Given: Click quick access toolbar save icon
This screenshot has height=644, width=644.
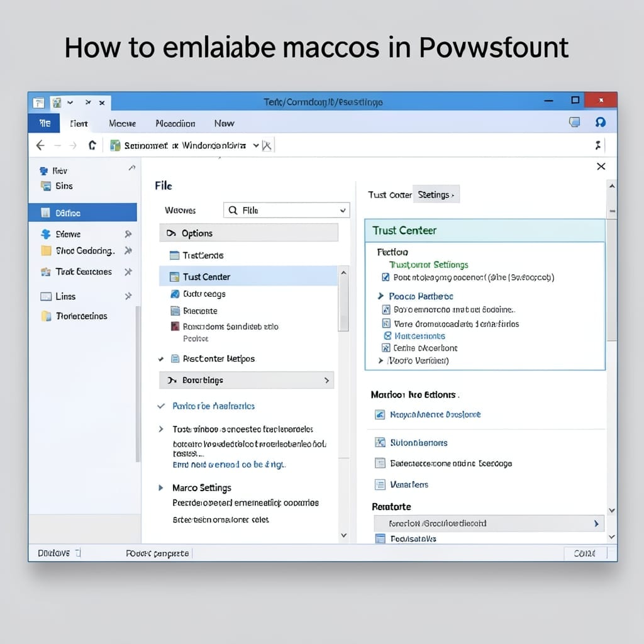Looking at the screenshot, I should click(x=38, y=103).
